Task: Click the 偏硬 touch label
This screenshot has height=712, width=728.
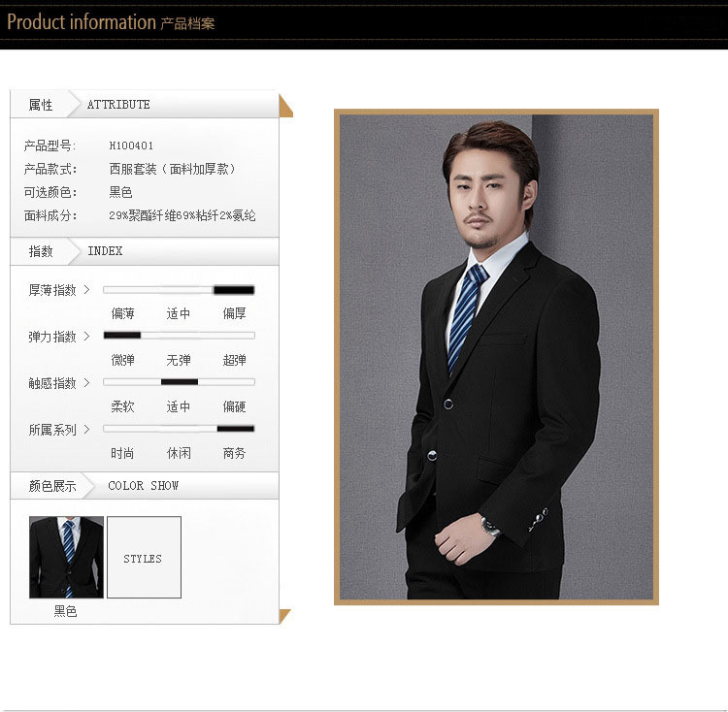Action: [x=234, y=406]
